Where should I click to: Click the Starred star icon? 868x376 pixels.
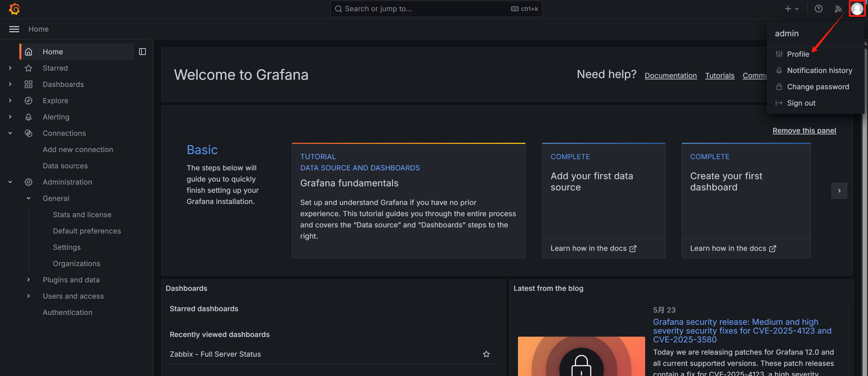[28, 68]
